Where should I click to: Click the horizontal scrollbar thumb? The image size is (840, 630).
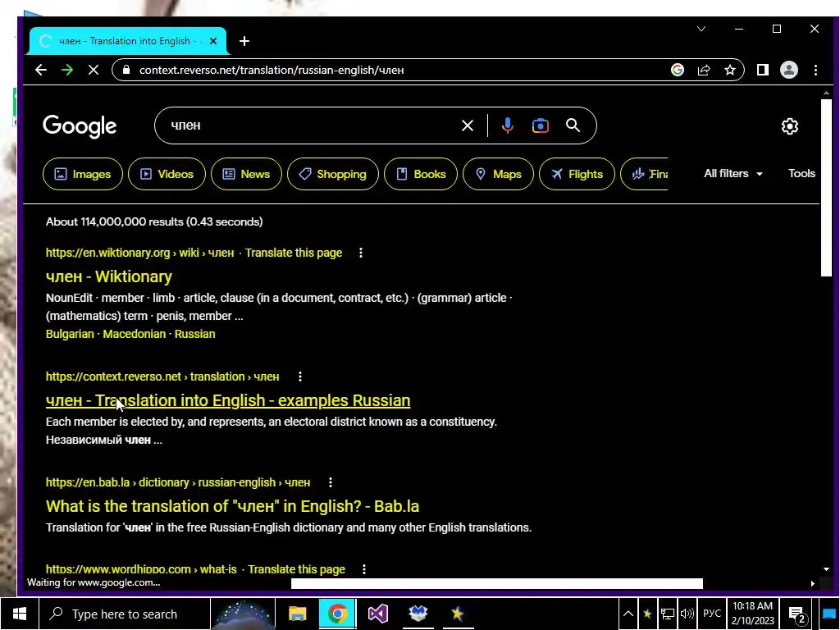pyautogui.click(x=496, y=583)
